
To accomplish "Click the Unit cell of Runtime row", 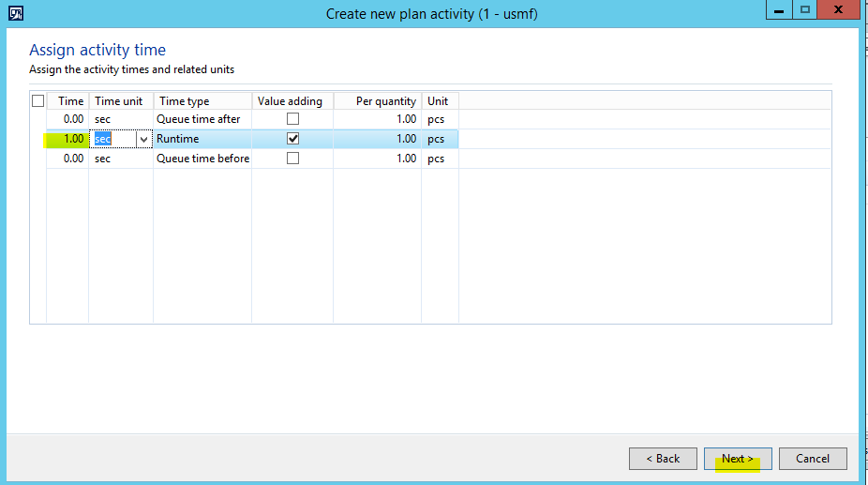I will click(439, 139).
